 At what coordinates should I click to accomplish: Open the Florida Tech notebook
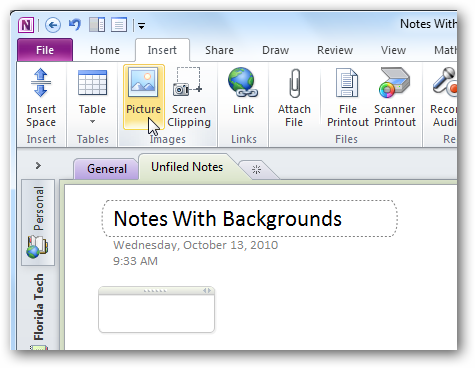coord(38,308)
